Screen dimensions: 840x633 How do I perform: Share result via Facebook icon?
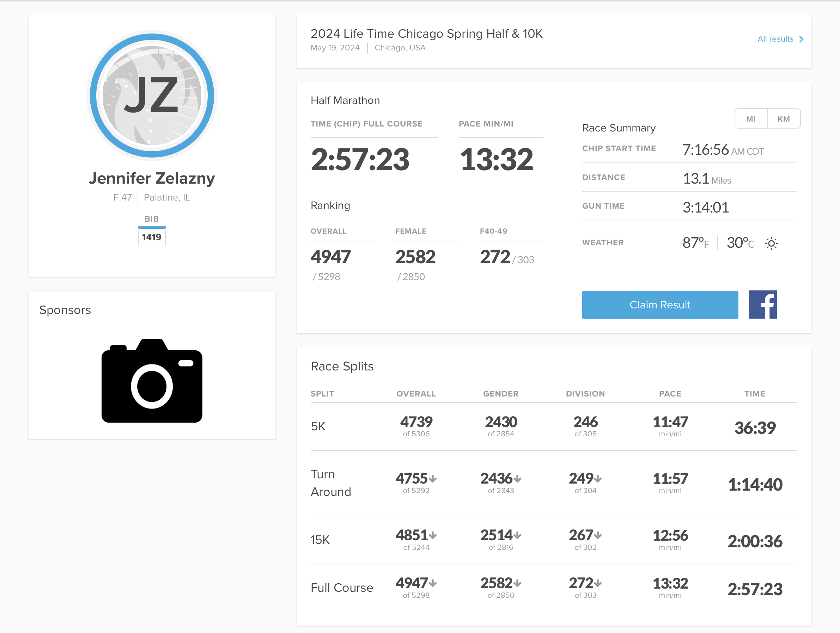(762, 305)
